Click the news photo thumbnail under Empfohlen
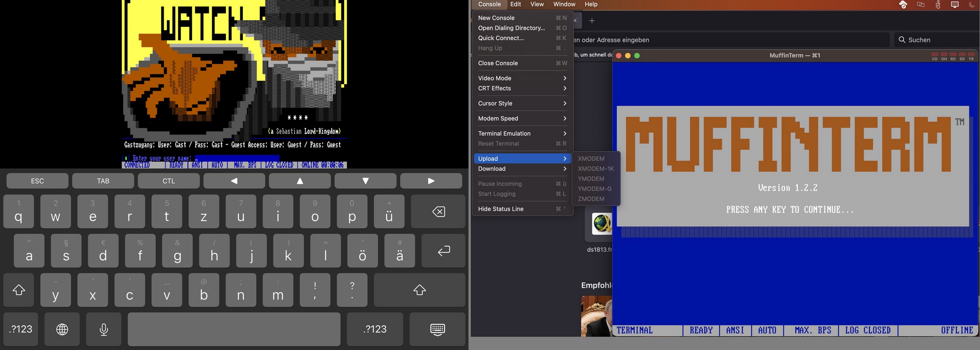The width and height of the screenshot is (980, 350). point(597,316)
